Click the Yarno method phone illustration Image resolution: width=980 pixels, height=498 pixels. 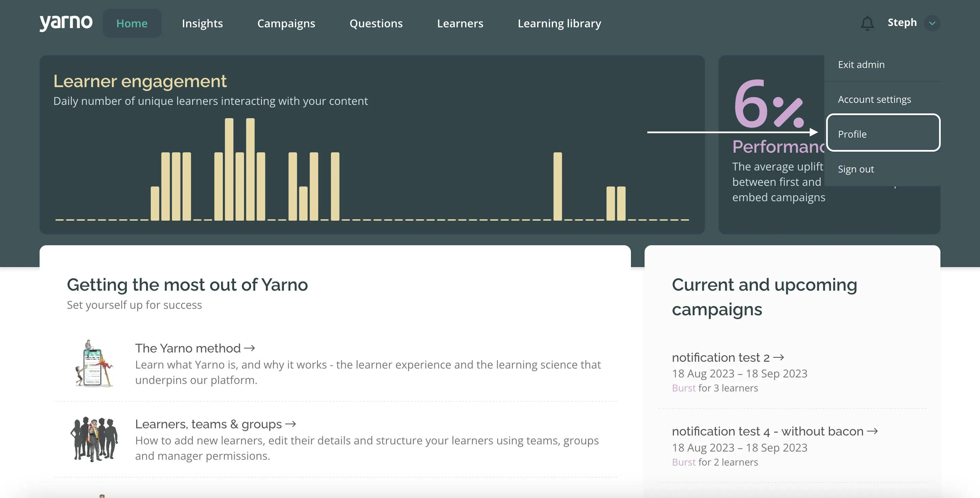click(94, 363)
